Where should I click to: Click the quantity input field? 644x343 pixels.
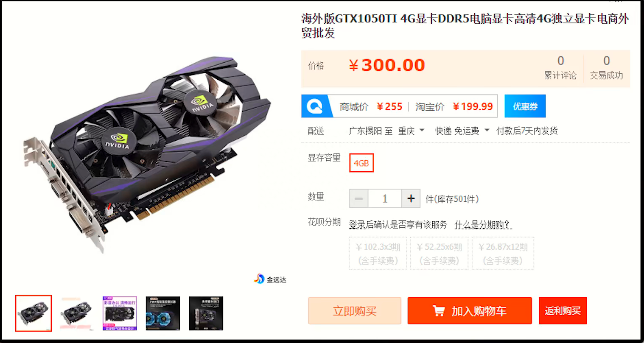coord(385,198)
